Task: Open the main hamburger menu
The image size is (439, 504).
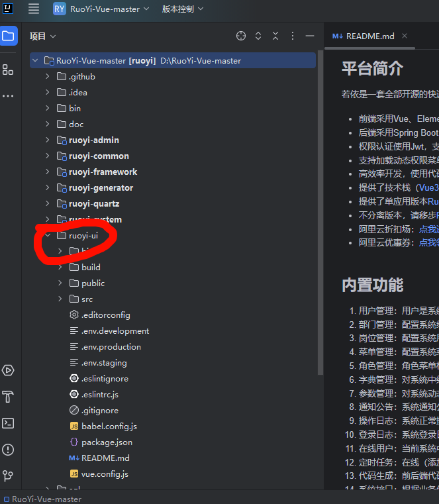Action: (x=33, y=9)
